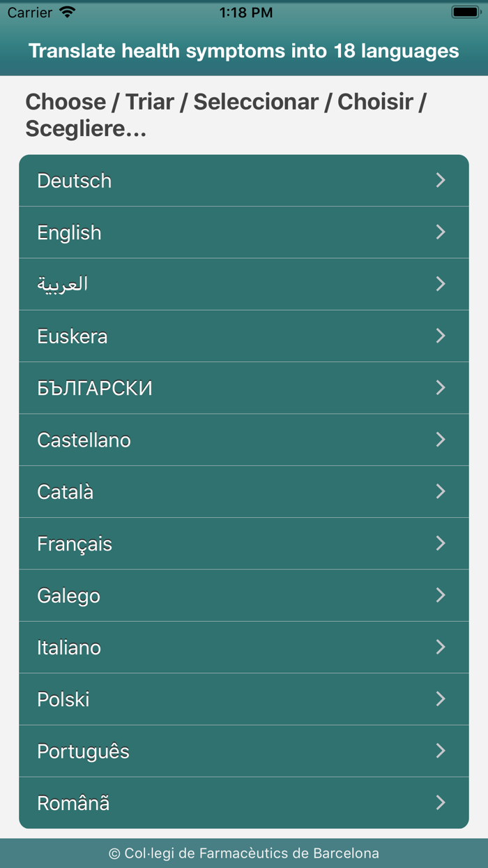This screenshot has height=868, width=488.
Task: Expand the Português row disclosure indicator
Action: (441, 751)
